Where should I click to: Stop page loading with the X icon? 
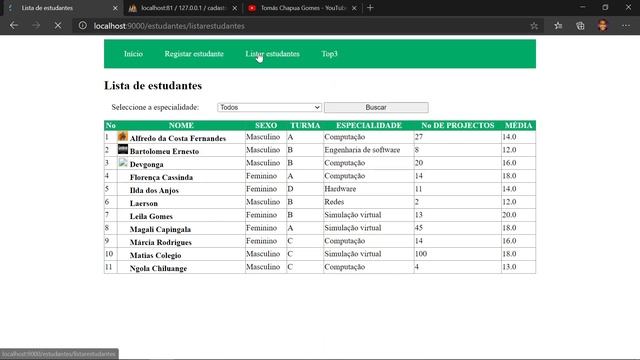(58, 26)
